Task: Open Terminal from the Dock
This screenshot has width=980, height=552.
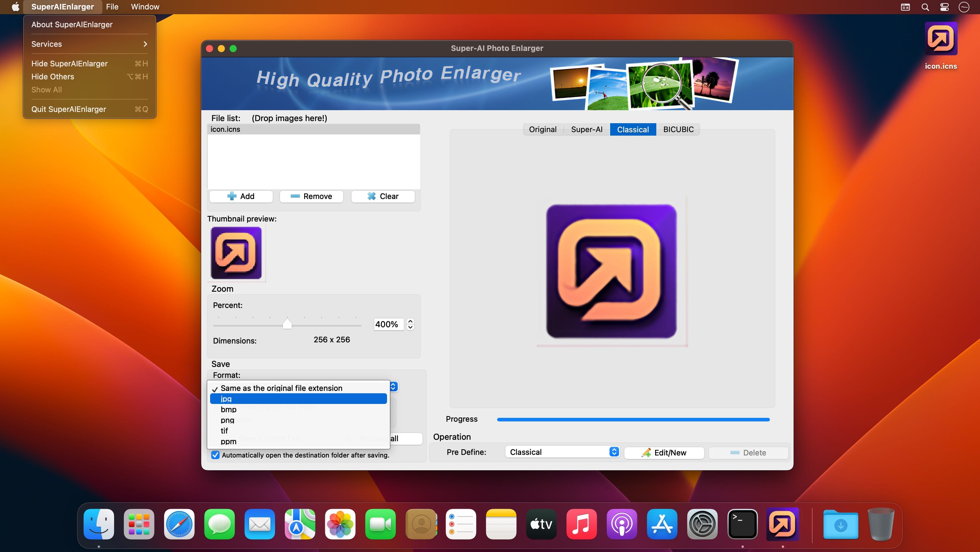Action: [x=743, y=524]
